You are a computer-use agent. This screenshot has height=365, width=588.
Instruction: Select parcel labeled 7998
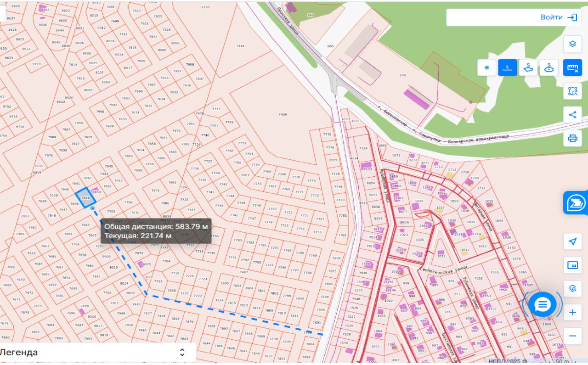(x=190, y=65)
